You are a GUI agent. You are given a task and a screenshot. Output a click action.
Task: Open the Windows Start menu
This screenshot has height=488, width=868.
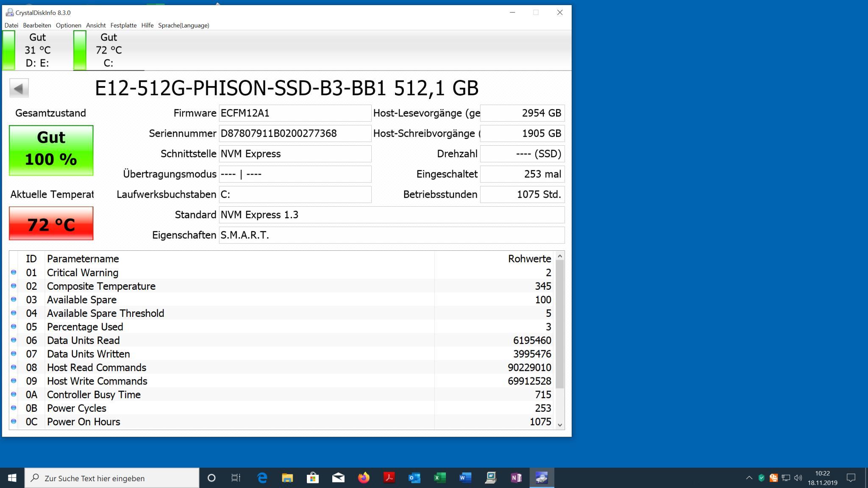point(12,478)
